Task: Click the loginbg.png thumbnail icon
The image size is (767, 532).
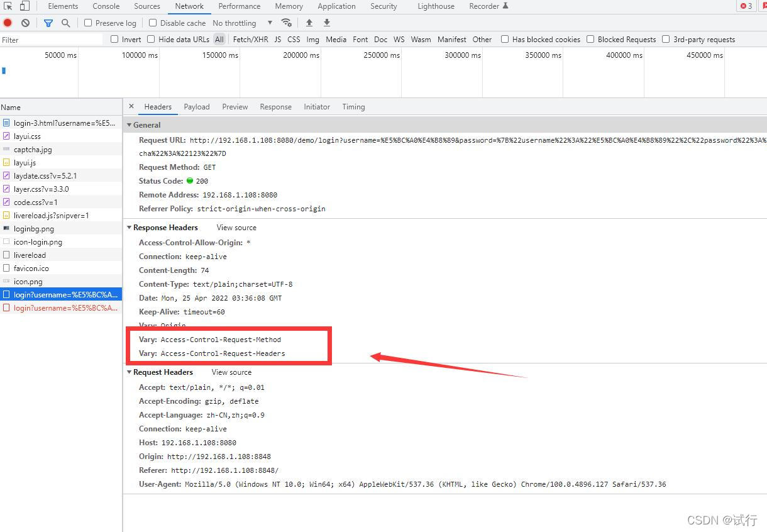Action: [6, 228]
